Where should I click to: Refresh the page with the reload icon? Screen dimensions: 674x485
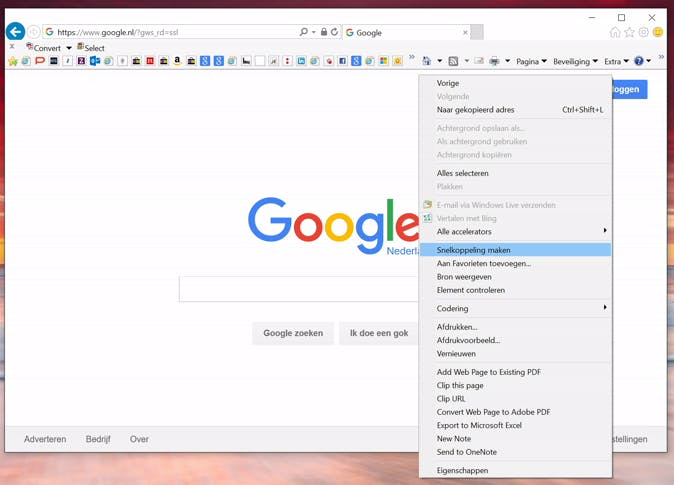[x=334, y=32]
